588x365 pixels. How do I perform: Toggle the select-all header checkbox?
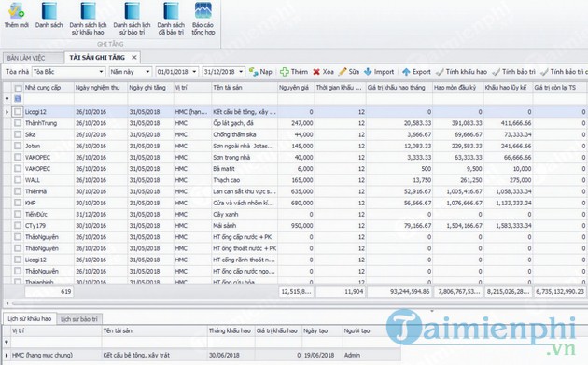tap(18, 89)
